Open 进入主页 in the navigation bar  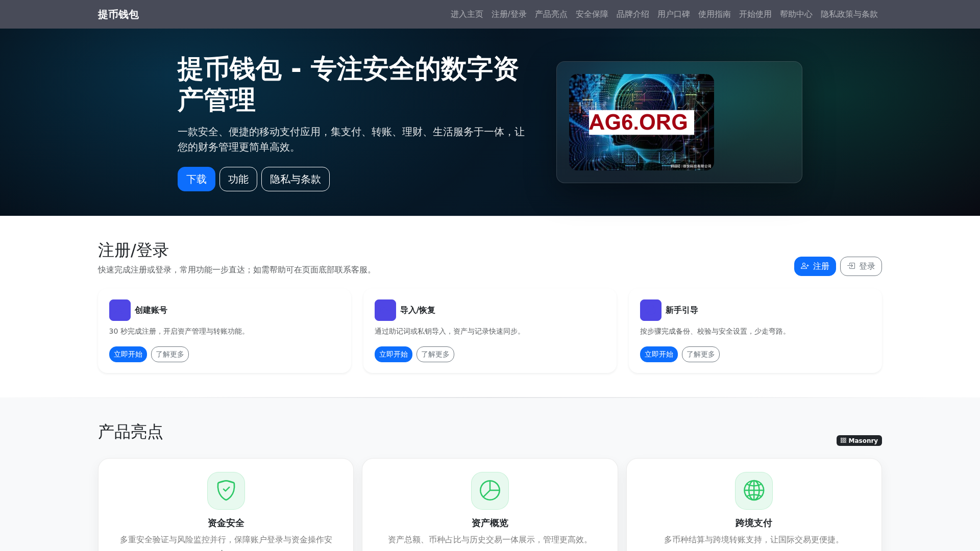[x=467, y=14]
